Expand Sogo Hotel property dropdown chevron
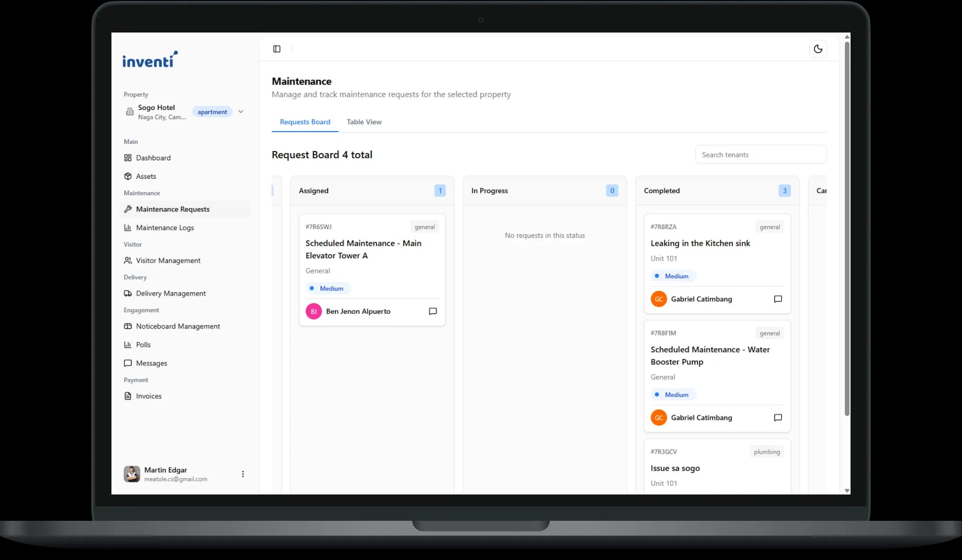This screenshot has width=962, height=560. 241,111
